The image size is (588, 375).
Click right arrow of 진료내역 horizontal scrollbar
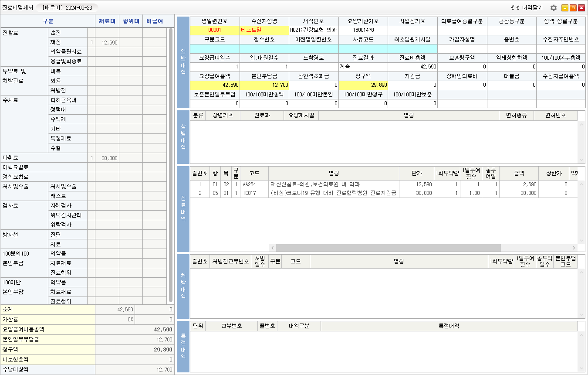(574, 248)
